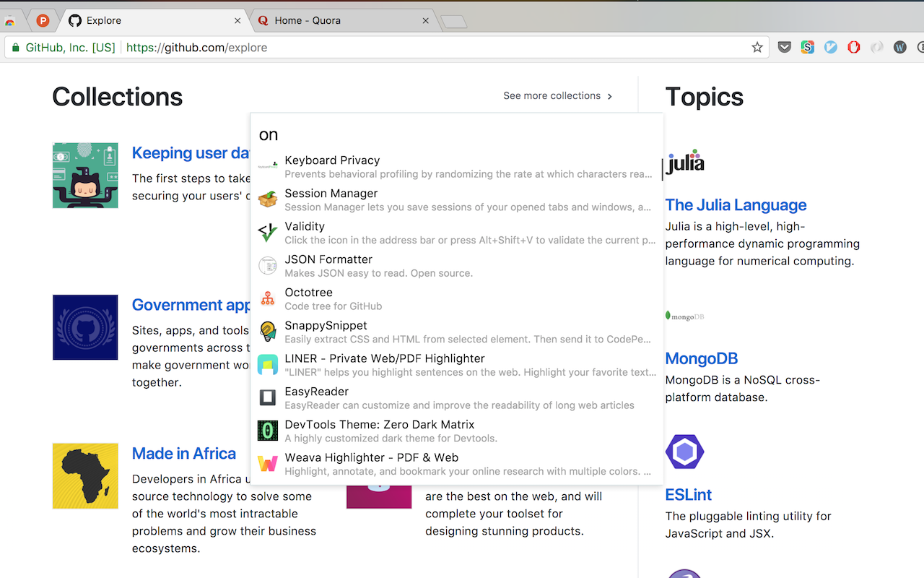Viewport: 924px width, 578px height.
Task: Open the MongoDB topic link
Action: [702, 359]
